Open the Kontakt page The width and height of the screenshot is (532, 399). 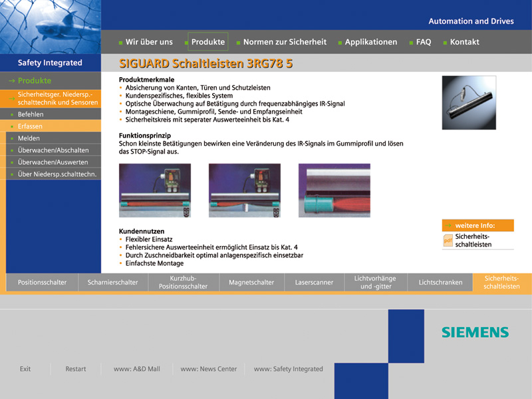(x=464, y=42)
